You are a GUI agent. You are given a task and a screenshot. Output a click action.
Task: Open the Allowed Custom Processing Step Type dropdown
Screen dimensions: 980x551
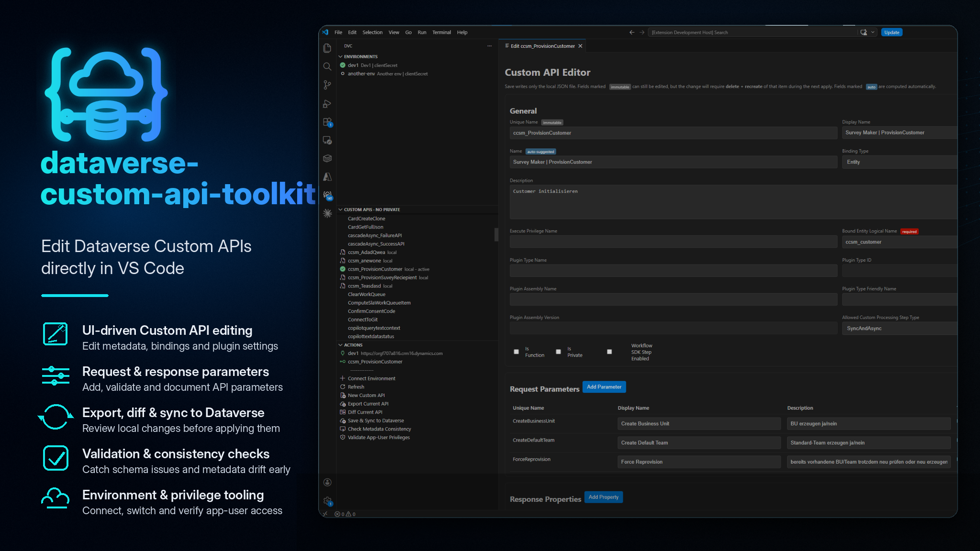(x=900, y=329)
